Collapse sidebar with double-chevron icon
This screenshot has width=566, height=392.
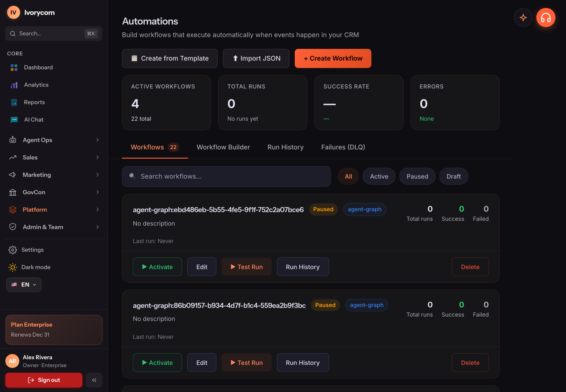pyautogui.click(x=94, y=380)
